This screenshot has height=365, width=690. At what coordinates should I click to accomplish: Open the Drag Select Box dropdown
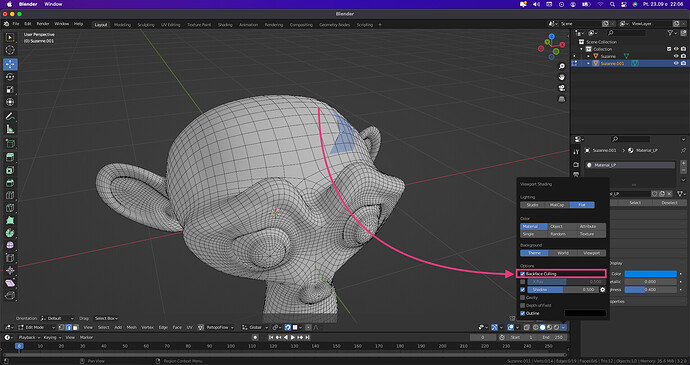(106, 318)
